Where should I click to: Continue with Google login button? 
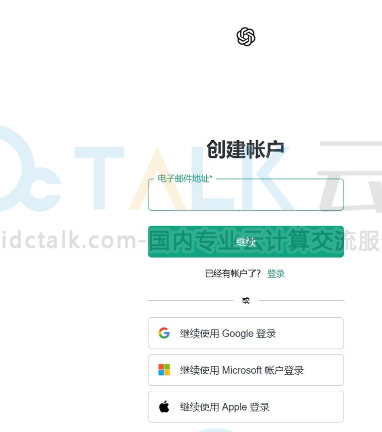(246, 333)
